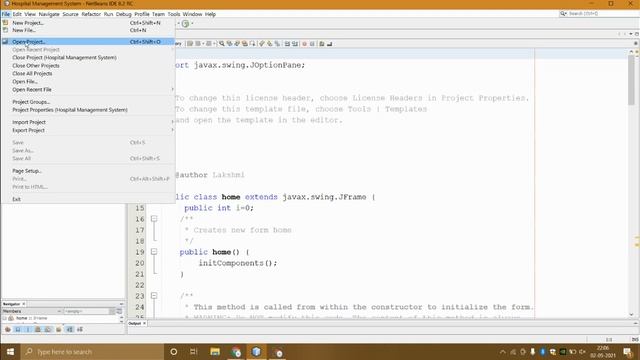The width and height of the screenshot is (640, 360).
Task: Open the Refactor menu
Action: tap(91, 14)
